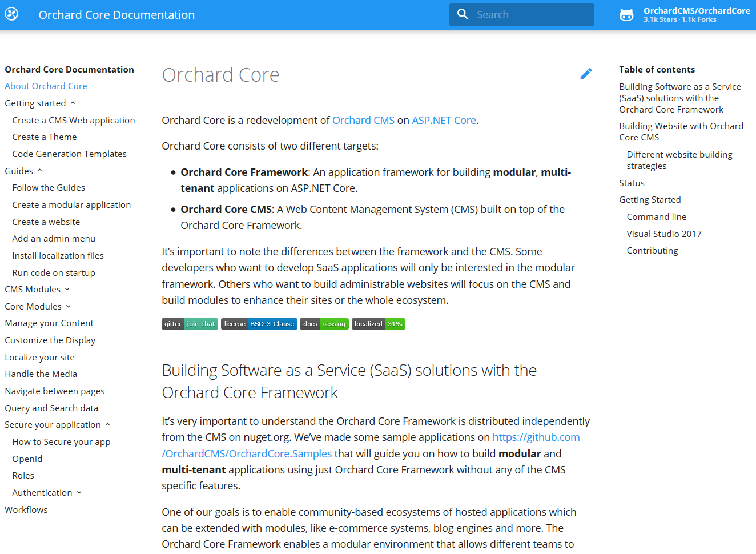Image resolution: width=756 pixels, height=554 pixels.
Task: Open Localize your site page
Action: pos(39,358)
